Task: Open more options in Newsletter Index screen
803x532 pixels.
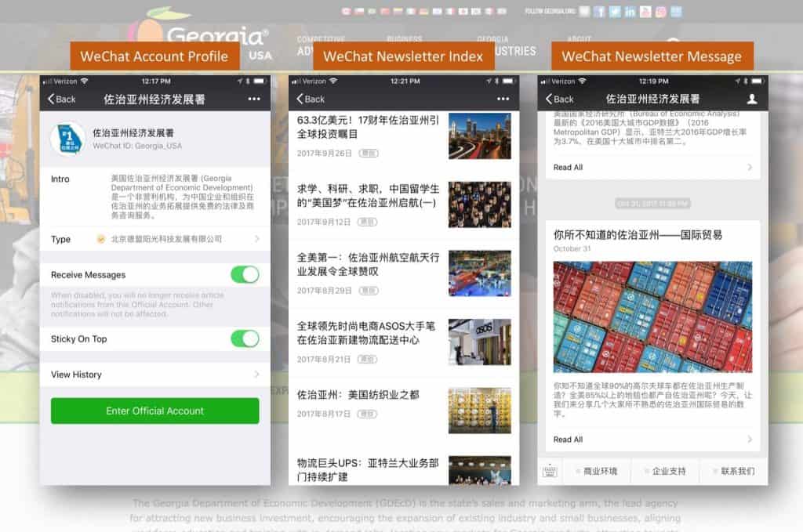Action: [x=503, y=100]
